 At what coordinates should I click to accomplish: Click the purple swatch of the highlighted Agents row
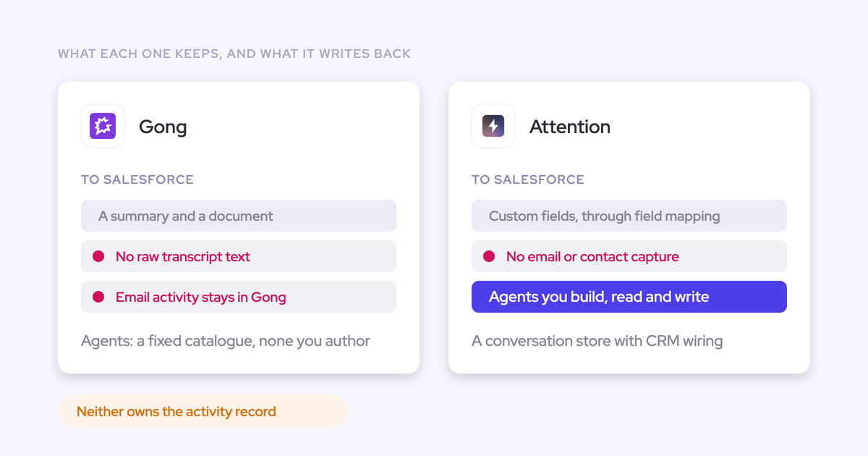(x=629, y=297)
